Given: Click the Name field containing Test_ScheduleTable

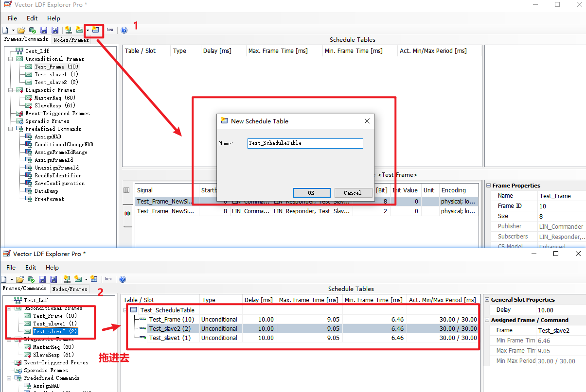Looking at the screenshot, I should pyautogui.click(x=305, y=143).
